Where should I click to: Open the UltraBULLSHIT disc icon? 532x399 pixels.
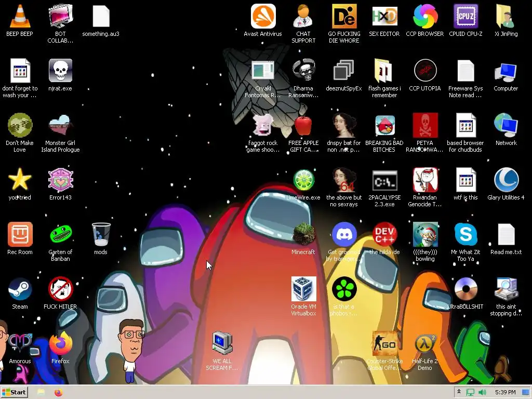(465, 289)
